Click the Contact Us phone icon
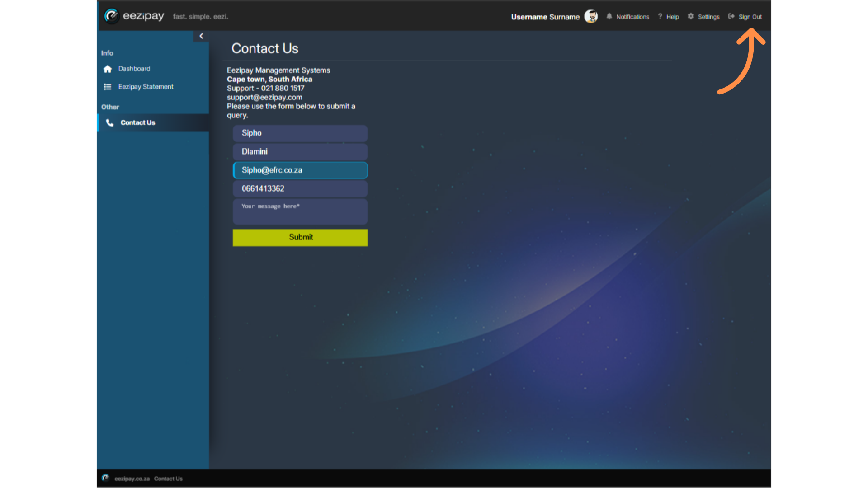This screenshot has width=868, height=488. 110,122
